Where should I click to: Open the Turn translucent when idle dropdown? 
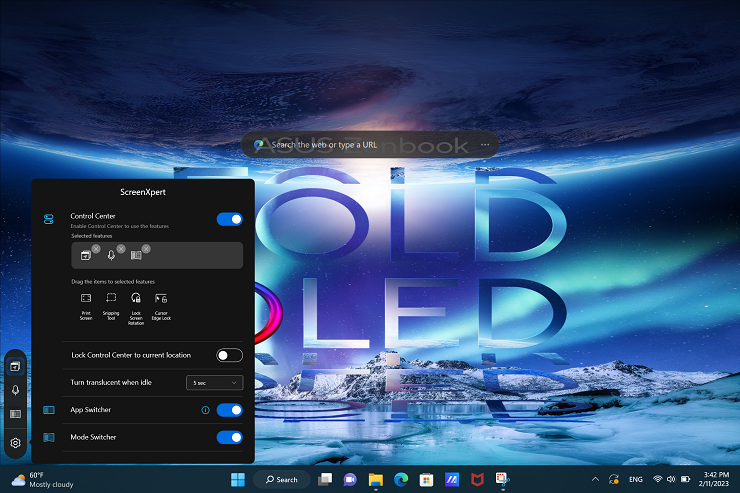pyautogui.click(x=215, y=383)
